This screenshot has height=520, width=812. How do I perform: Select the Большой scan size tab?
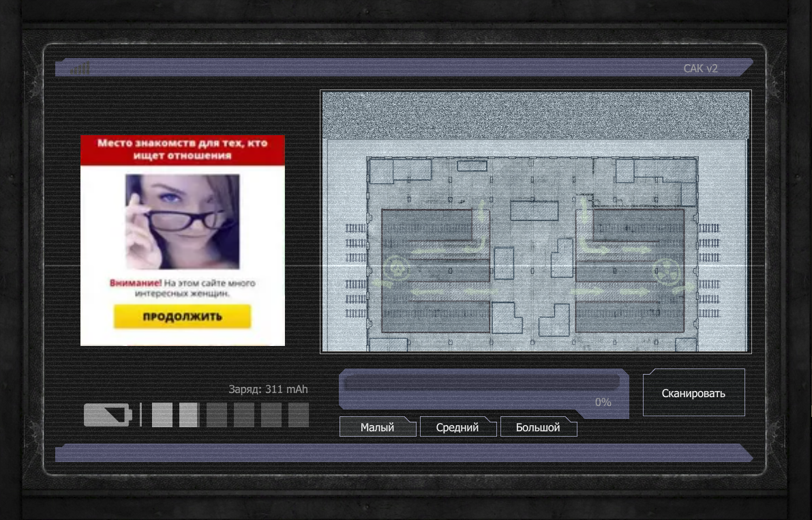tap(539, 427)
